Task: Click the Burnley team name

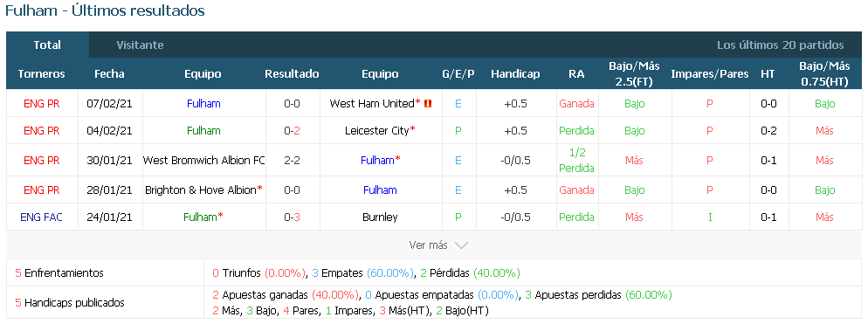Action: (x=380, y=217)
